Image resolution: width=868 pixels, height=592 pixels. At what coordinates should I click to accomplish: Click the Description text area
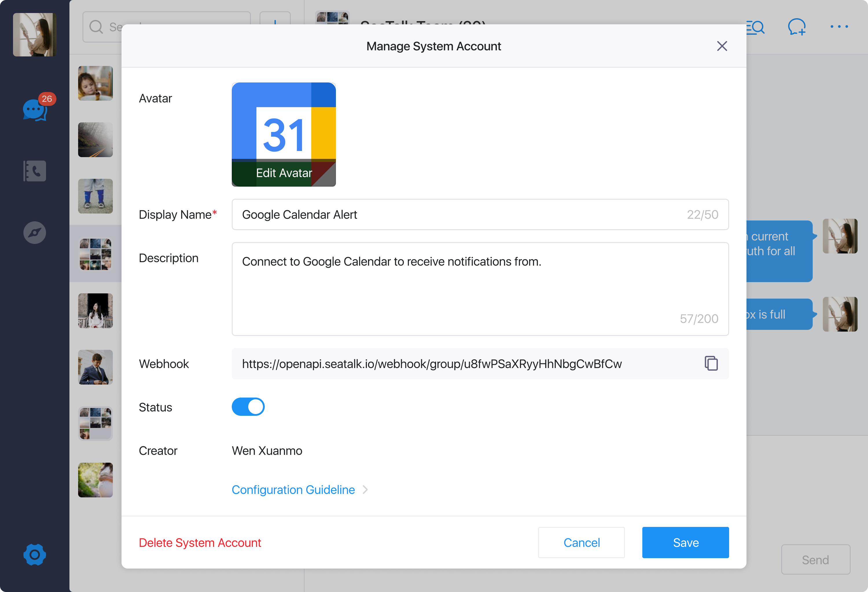coord(480,289)
